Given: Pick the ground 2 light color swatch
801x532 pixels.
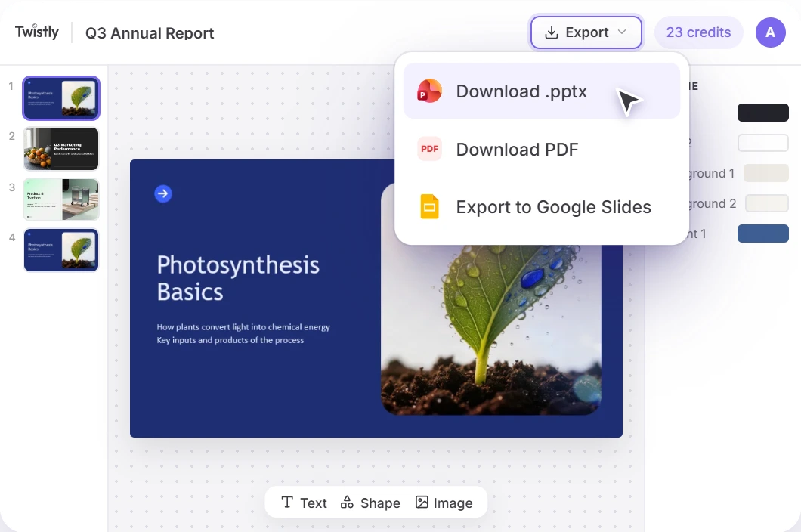Looking at the screenshot, I should pyautogui.click(x=767, y=203).
